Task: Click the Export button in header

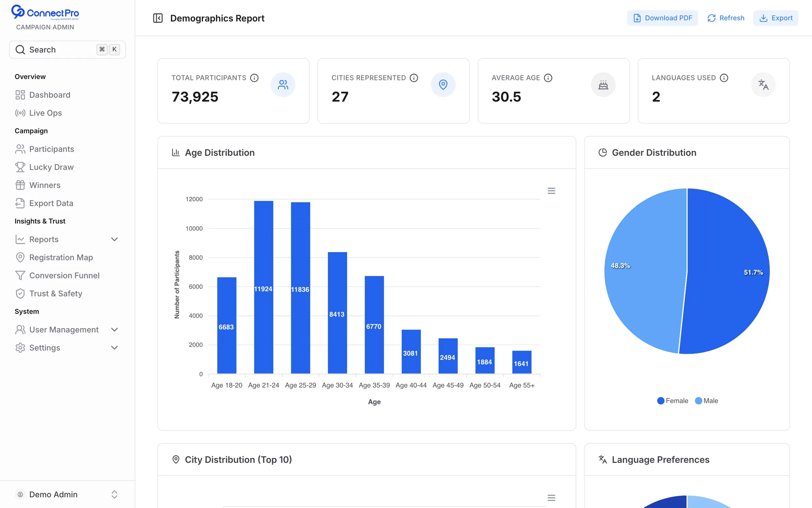Action: [776, 18]
